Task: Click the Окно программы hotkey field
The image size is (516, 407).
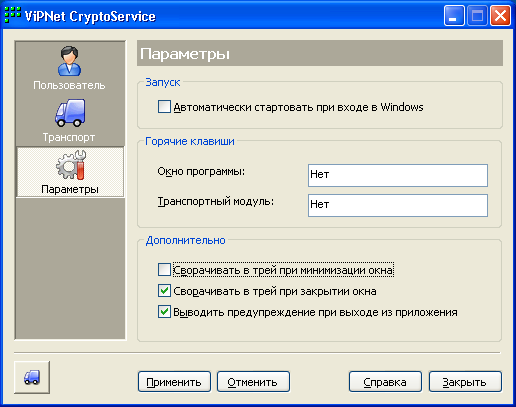Action: 398,175
